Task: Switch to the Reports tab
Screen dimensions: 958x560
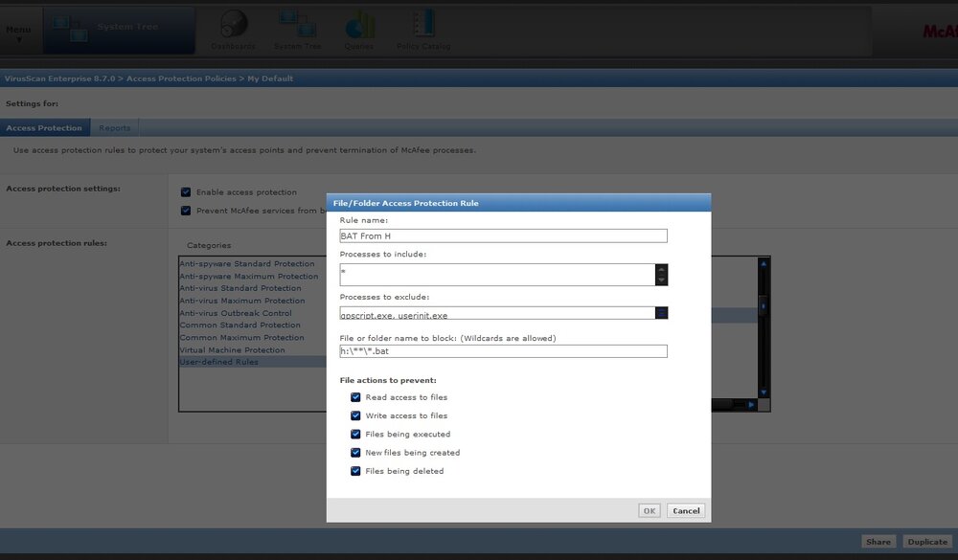Action: pos(115,127)
